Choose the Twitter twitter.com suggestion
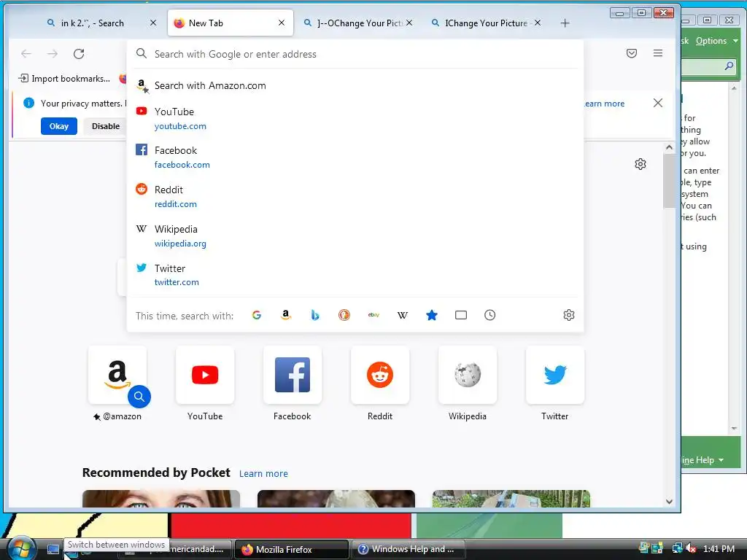This screenshot has width=747, height=560. 355,275
